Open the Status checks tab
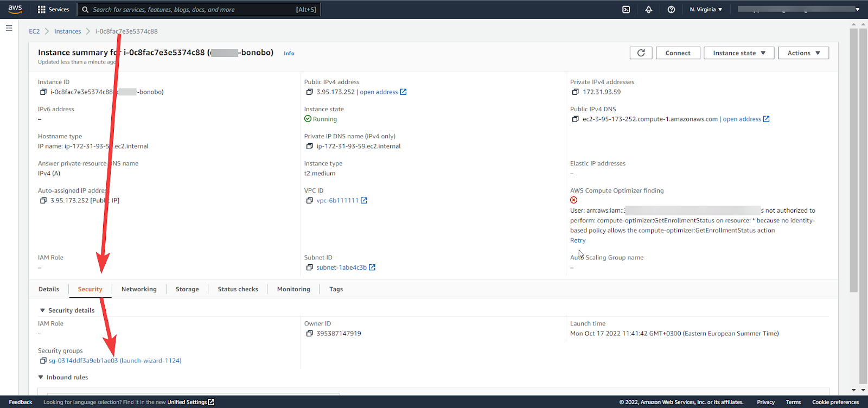 pyautogui.click(x=238, y=289)
